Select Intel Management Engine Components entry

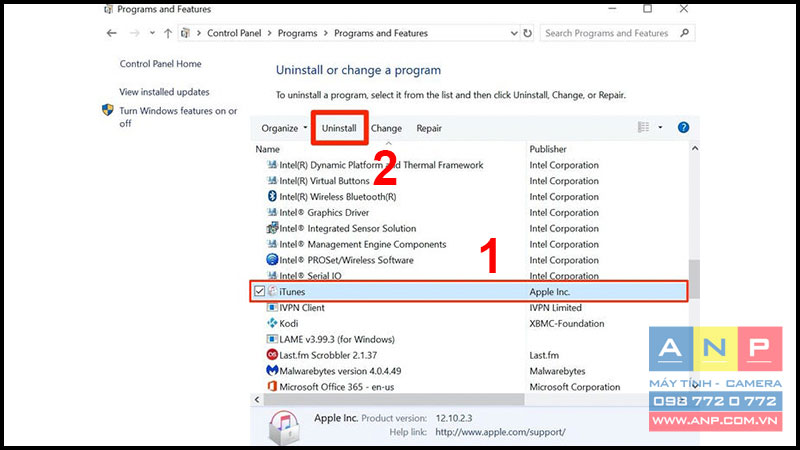point(363,244)
